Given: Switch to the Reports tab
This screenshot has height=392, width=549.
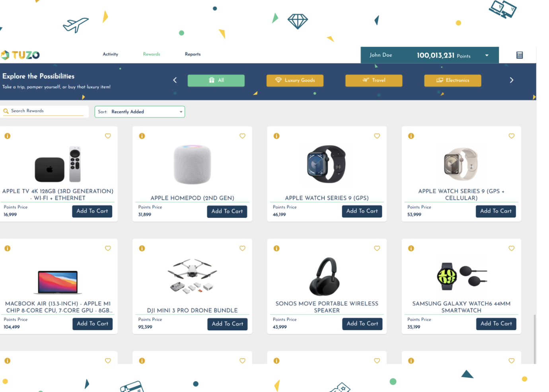Looking at the screenshot, I should pyautogui.click(x=193, y=54).
